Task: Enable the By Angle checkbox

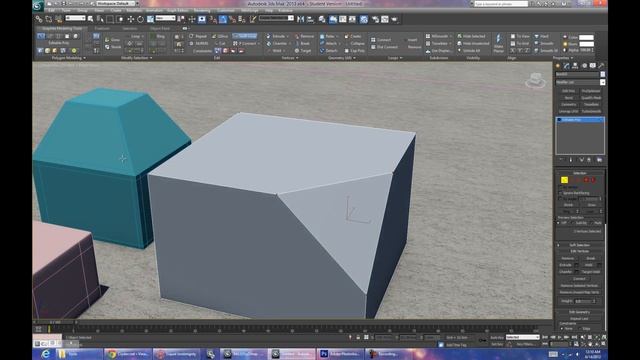Action: coord(560,199)
